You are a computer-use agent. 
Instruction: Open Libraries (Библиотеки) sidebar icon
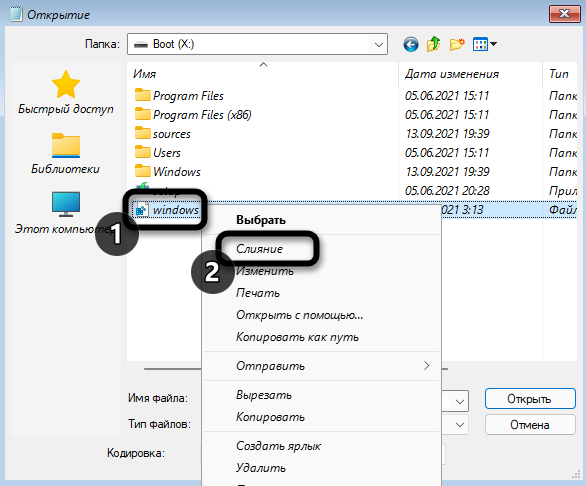coord(66,145)
